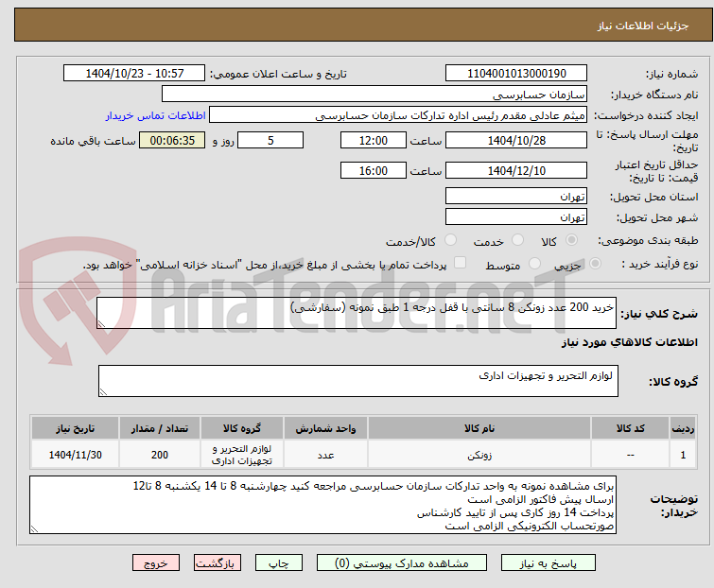The image size is (714, 588).
Task: Select the کالا radio button
Action: (x=571, y=240)
